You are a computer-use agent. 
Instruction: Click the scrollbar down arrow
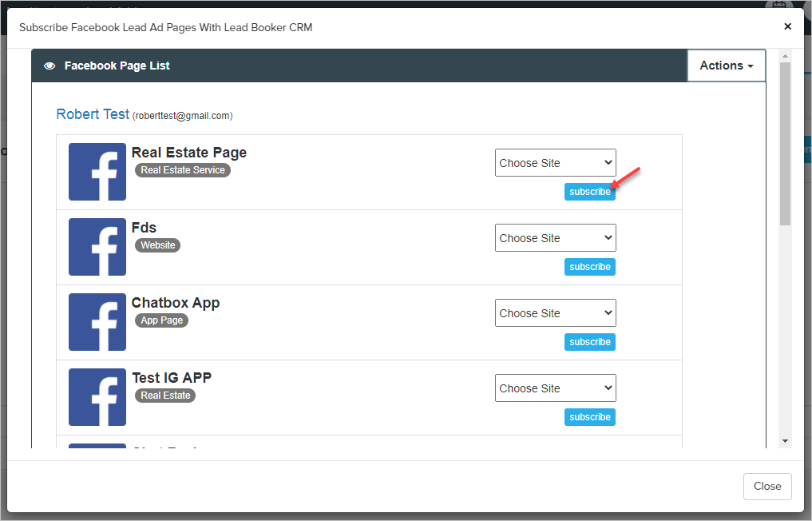pos(785,440)
